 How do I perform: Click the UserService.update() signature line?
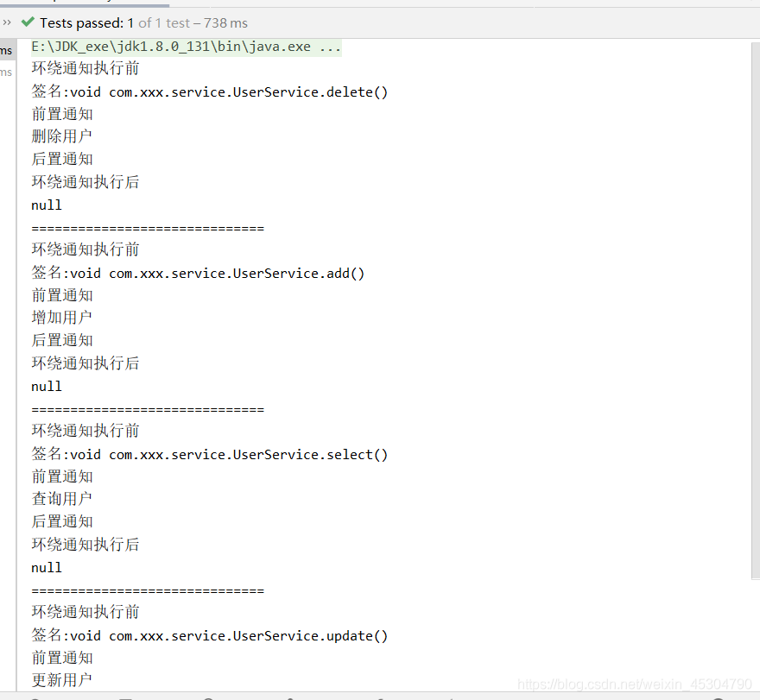[x=209, y=635]
